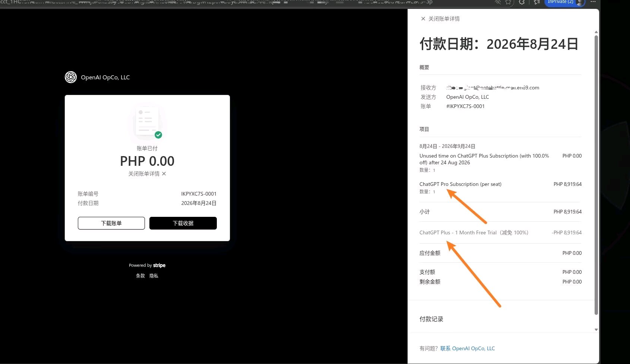630x364 pixels.
Task: Click the 剩余金额 amount PHP 0.00
Action: point(572,282)
